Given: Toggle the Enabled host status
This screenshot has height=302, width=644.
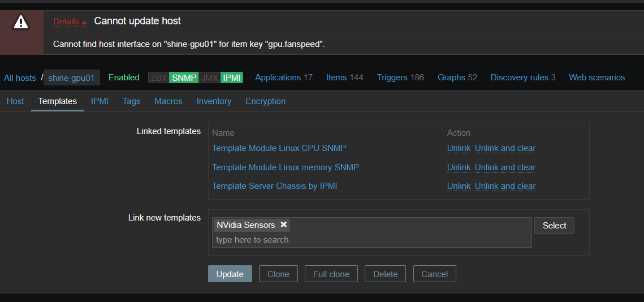Looking at the screenshot, I should point(124,77).
